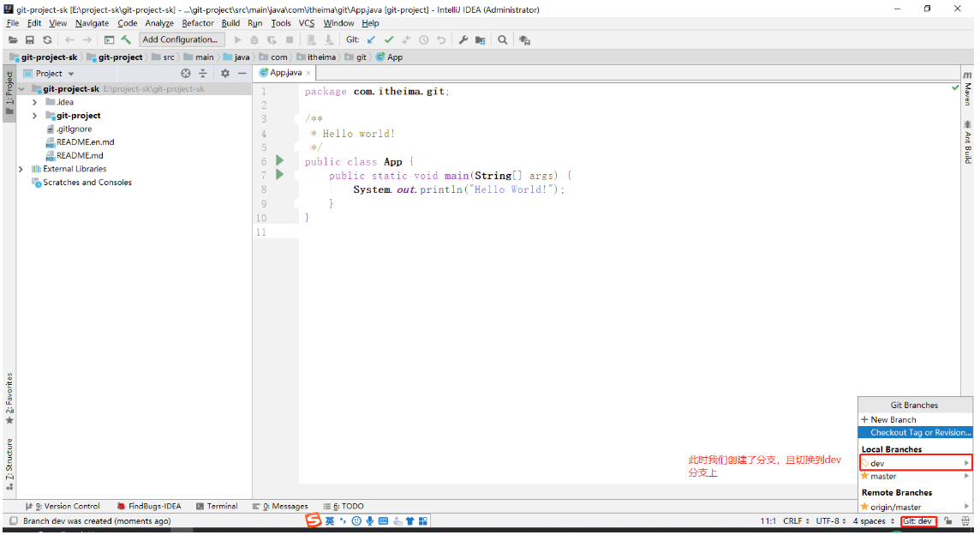Open the 4 spaces indent selector
The image size is (980, 535).
(x=873, y=521)
